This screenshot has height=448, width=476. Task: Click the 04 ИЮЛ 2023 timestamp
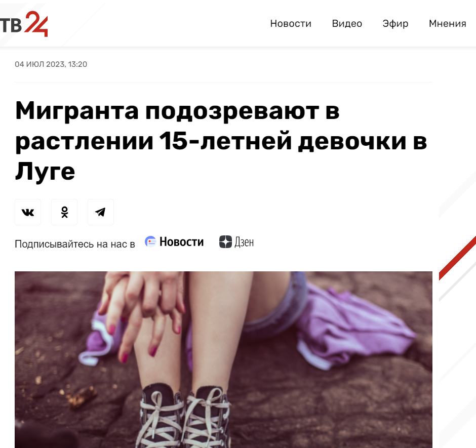tap(51, 64)
